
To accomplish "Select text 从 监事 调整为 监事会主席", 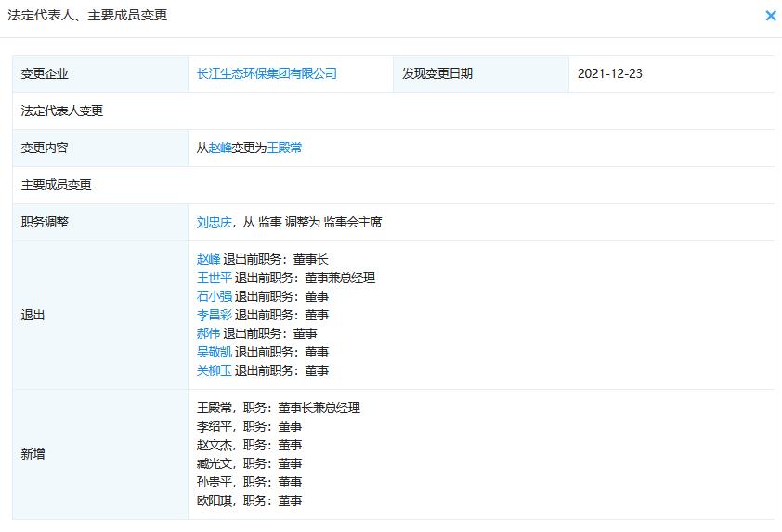I will 312,222.
